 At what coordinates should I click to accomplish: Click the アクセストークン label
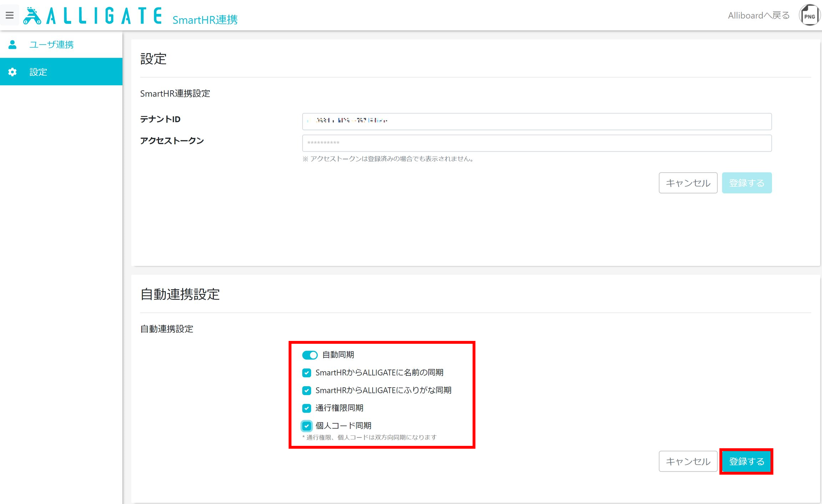pos(172,141)
